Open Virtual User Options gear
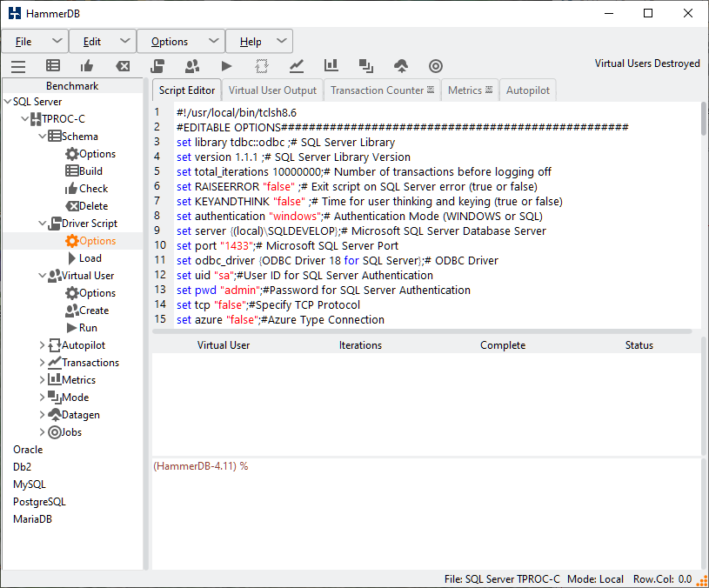 coord(90,293)
